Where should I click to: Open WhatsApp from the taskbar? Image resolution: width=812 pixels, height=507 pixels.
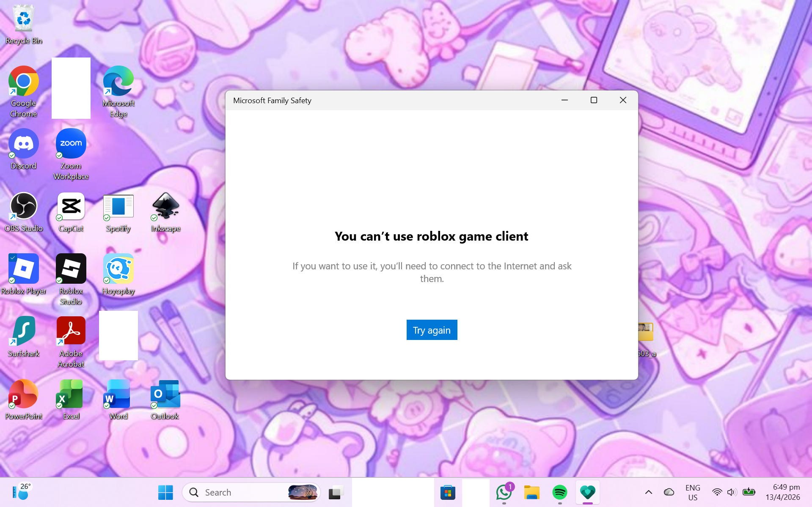tap(504, 492)
